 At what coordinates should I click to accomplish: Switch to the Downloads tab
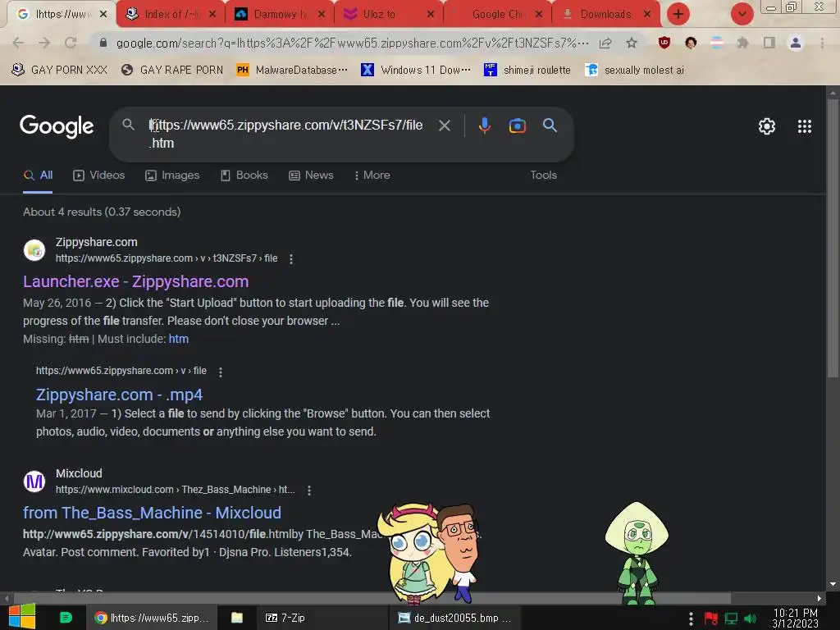(x=605, y=15)
